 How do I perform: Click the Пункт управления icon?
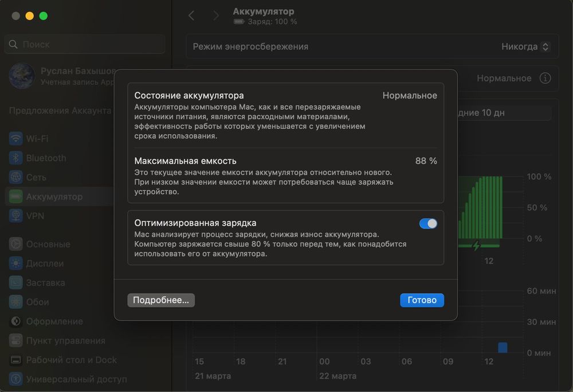tap(15, 340)
